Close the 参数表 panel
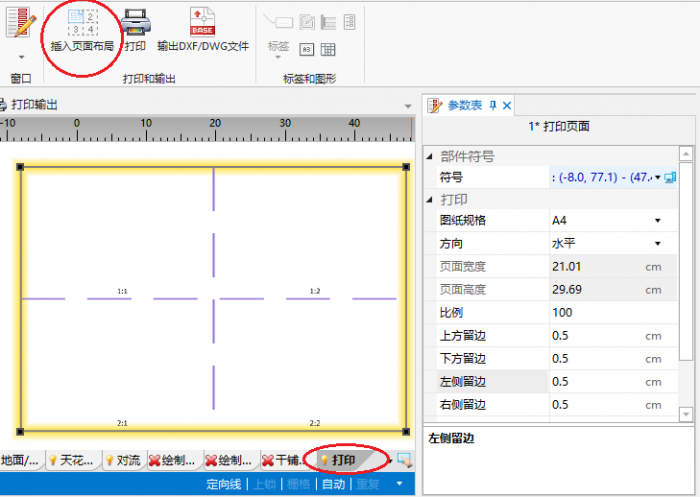Image resolution: width=700 pixels, height=497 pixels. [507, 105]
